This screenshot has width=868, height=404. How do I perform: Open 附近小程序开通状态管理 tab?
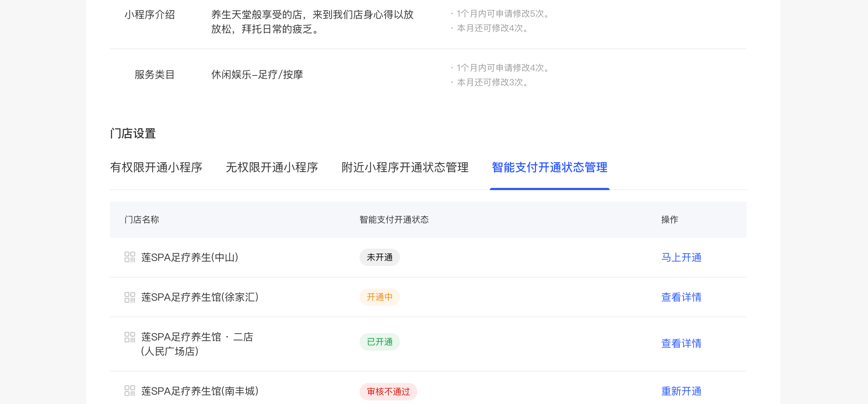[x=405, y=167]
